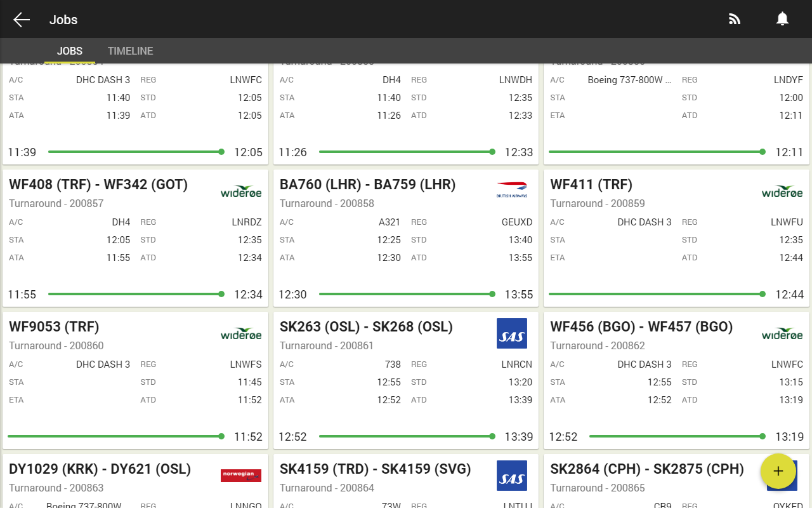Click Widerøe logo on WF456 card
This screenshot has height=508, width=812.
click(x=782, y=334)
